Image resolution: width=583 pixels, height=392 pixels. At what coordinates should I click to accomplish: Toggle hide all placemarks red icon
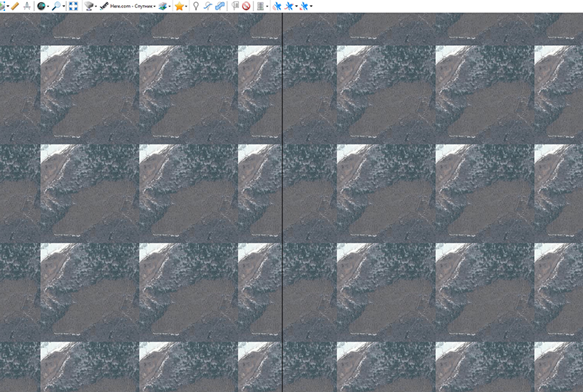(246, 6)
